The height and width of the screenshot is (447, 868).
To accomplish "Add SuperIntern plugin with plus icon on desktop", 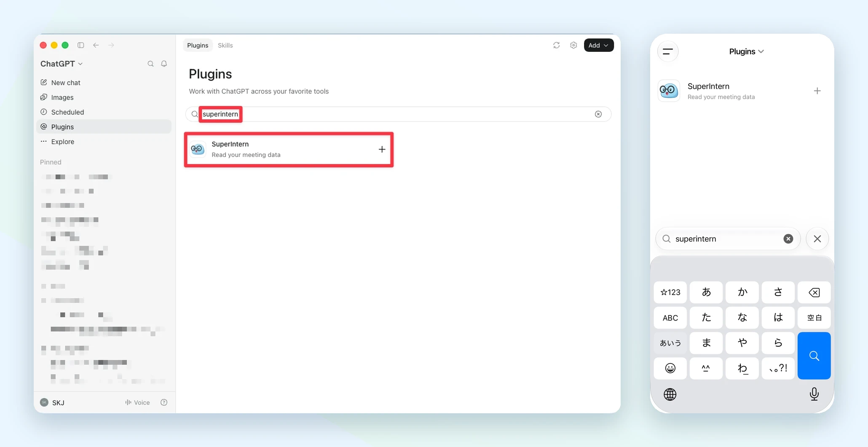I will tap(382, 149).
